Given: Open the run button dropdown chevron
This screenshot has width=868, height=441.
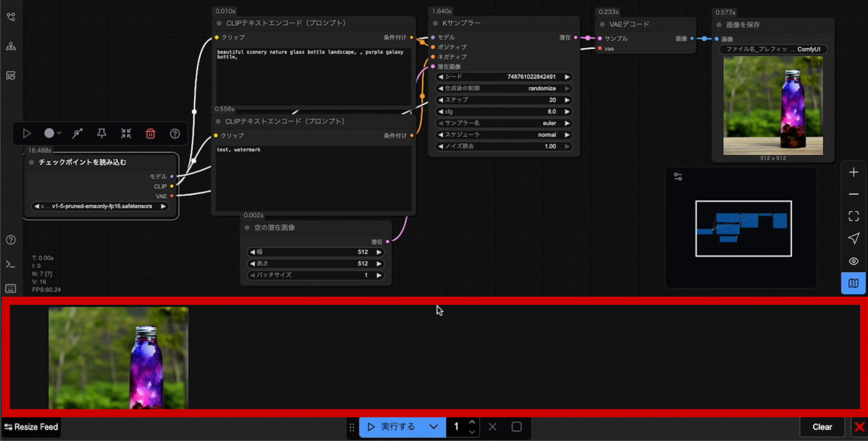Looking at the screenshot, I should (433, 427).
